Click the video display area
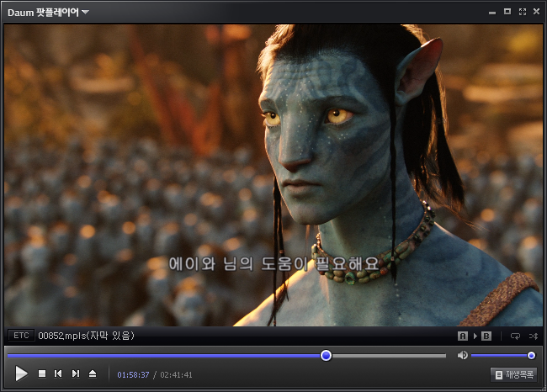The width and height of the screenshot is (547, 392). coord(273,175)
